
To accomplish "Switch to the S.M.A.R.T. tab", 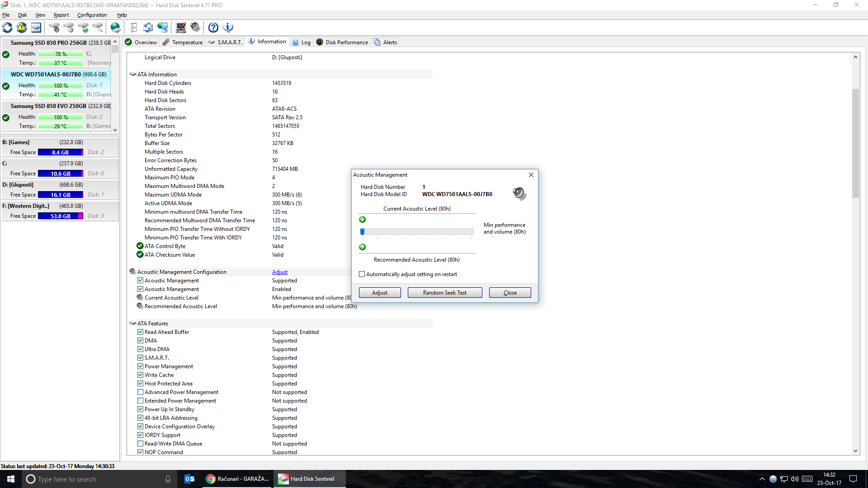I will point(225,42).
